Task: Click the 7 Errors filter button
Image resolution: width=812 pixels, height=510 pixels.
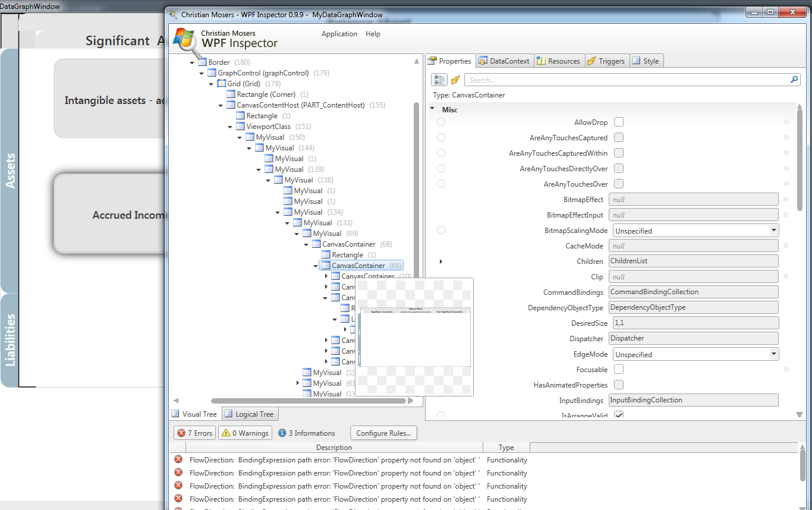Action: (x=195, y=433)
